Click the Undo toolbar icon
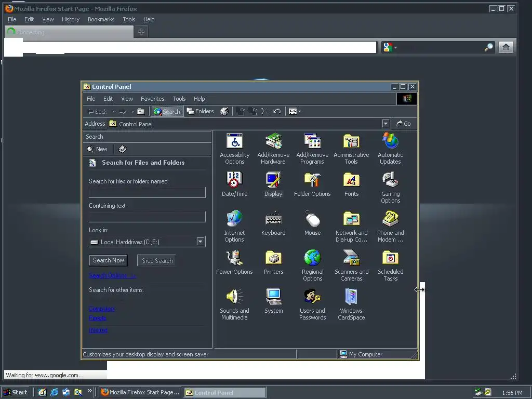Image resolution: width=532 pixels, height=399 pixels. (x=277, y=111)
